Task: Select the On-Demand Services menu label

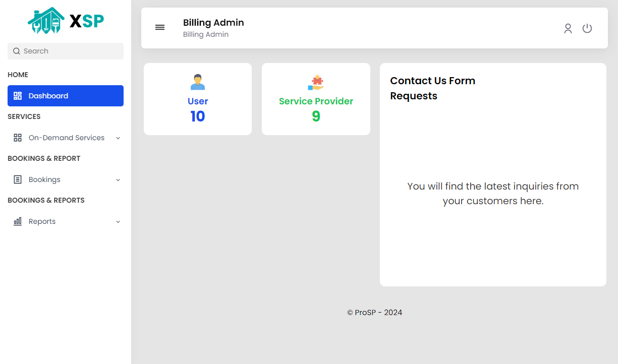Action: (x=67, y=138)
